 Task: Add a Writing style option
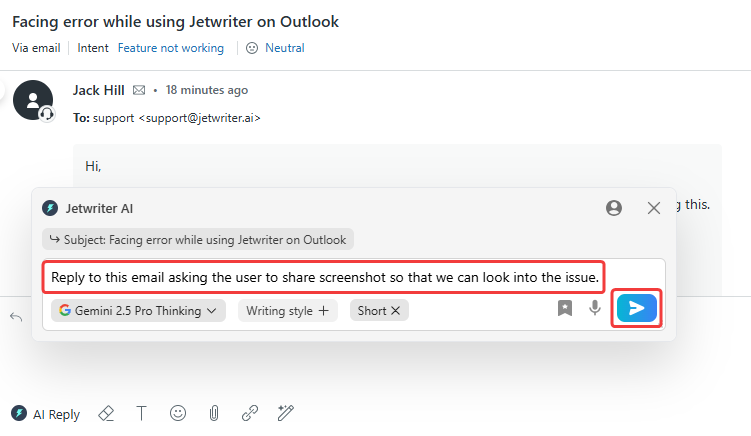[287, 311]
